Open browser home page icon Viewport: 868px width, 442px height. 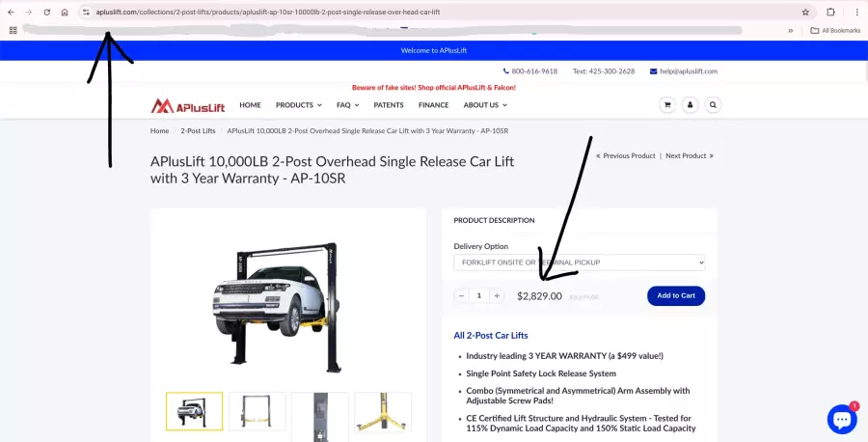tap(65, 13)
